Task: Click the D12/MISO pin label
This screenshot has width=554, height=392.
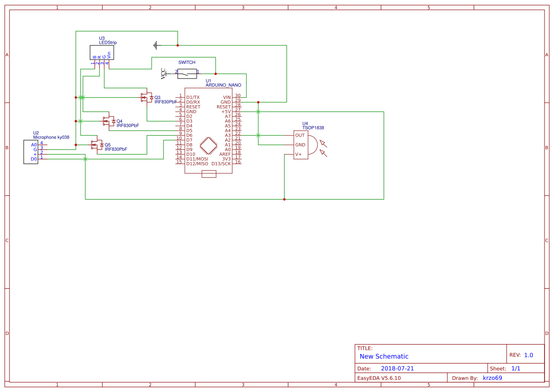Action: (197, 164)
